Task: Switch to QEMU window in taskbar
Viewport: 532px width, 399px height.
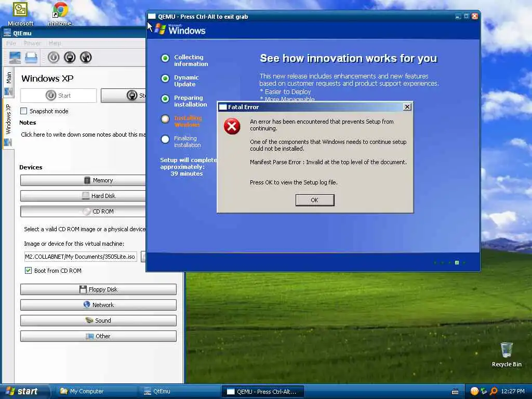Action: click(262, 392)
